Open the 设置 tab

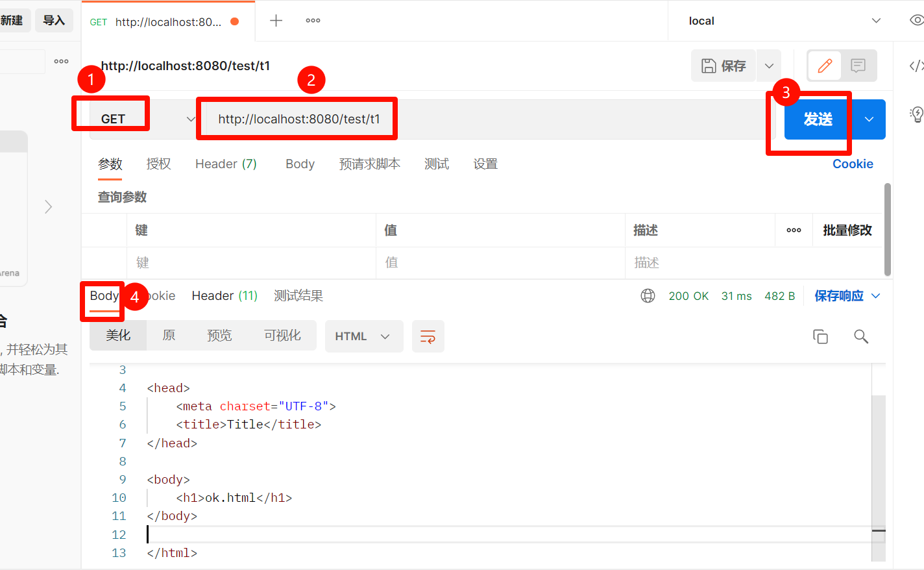pyautogui.click(x=485, y=164)
